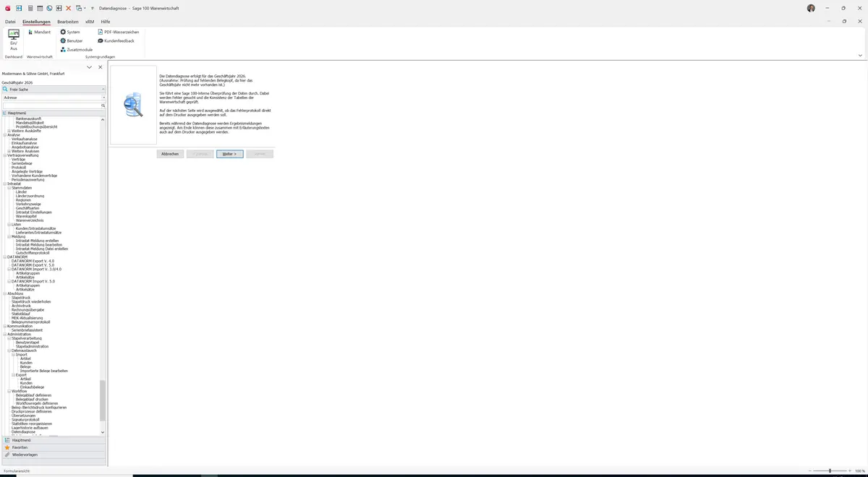The height and width of the screenshot is (477, 868).
Task: Click the zoom out minus button
Action: [809, 470]
